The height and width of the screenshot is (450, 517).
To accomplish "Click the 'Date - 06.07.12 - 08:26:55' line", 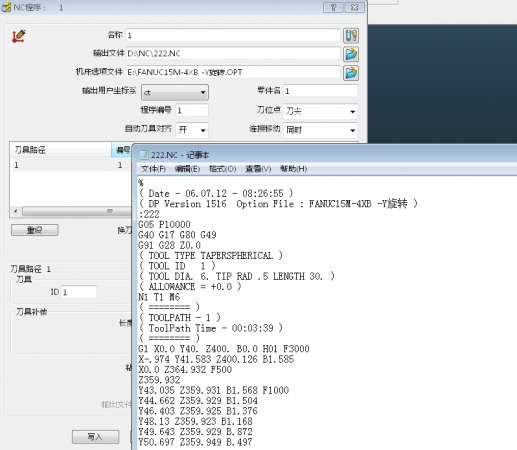I will (x=216, y=194).
